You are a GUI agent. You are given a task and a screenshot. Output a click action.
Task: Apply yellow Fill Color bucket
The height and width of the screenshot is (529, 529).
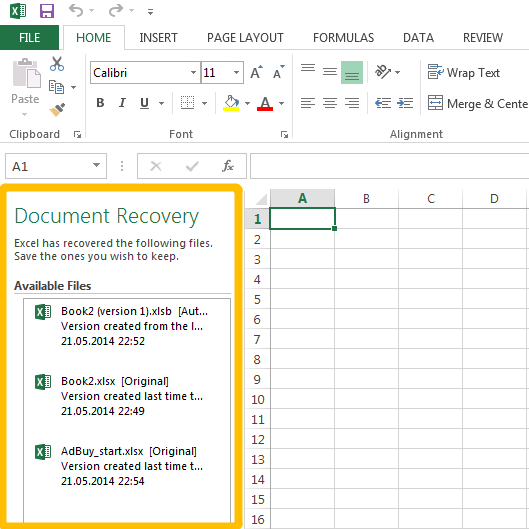pos(231,103)
